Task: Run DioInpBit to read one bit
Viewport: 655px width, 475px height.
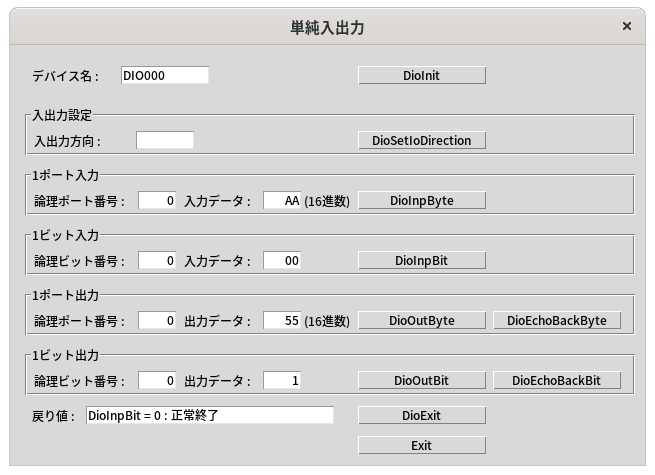Action: click(421, 260)
